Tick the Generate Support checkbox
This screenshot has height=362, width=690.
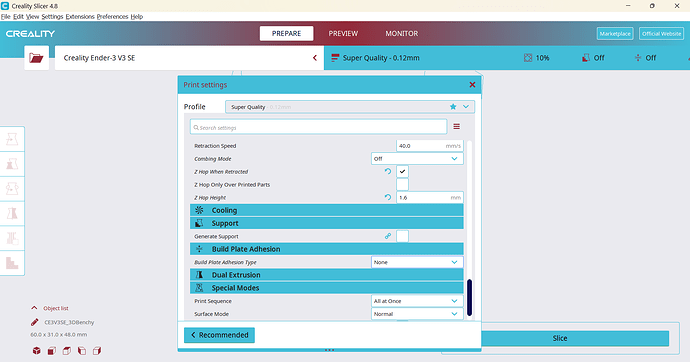(402, 236)
